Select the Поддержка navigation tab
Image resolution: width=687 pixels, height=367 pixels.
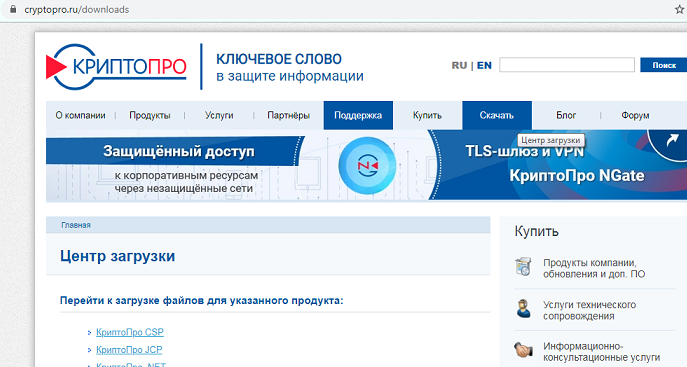(358, 115)
